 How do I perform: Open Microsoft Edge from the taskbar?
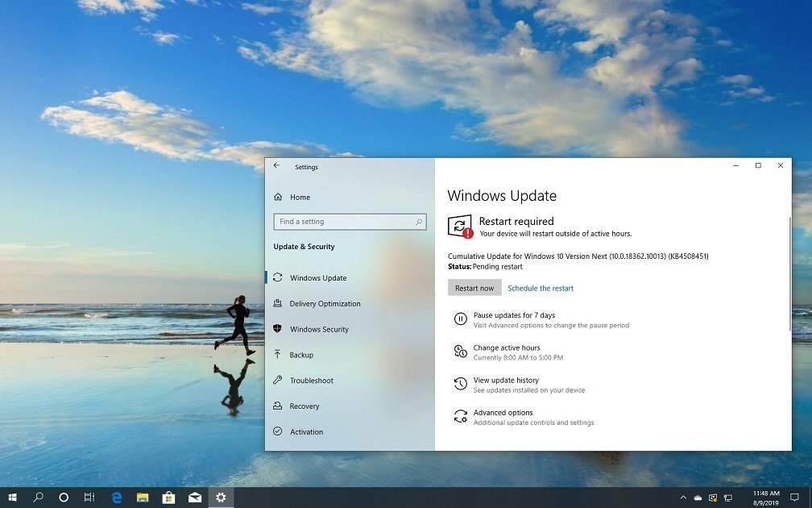point(116,498)
